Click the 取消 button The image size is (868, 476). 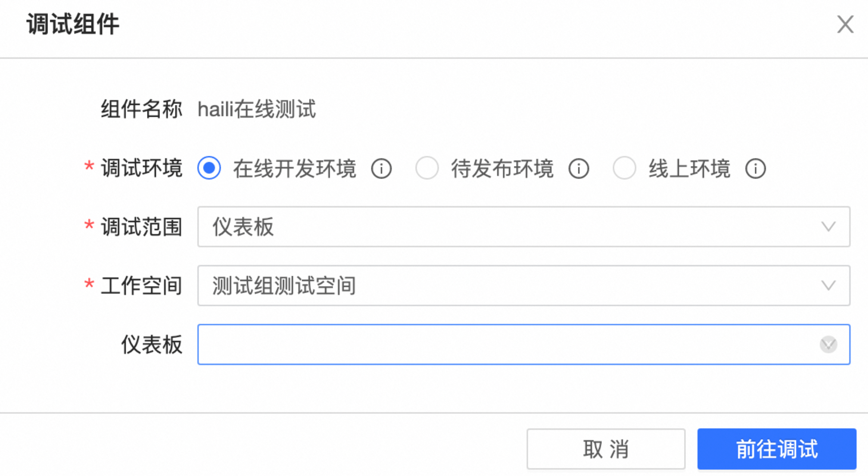(606, 449)
